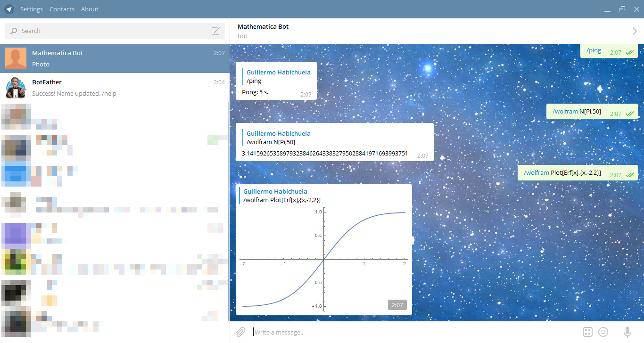Click the 2:04 time on BotFather row
644x343 pixels.
click(x=219, y=82)
